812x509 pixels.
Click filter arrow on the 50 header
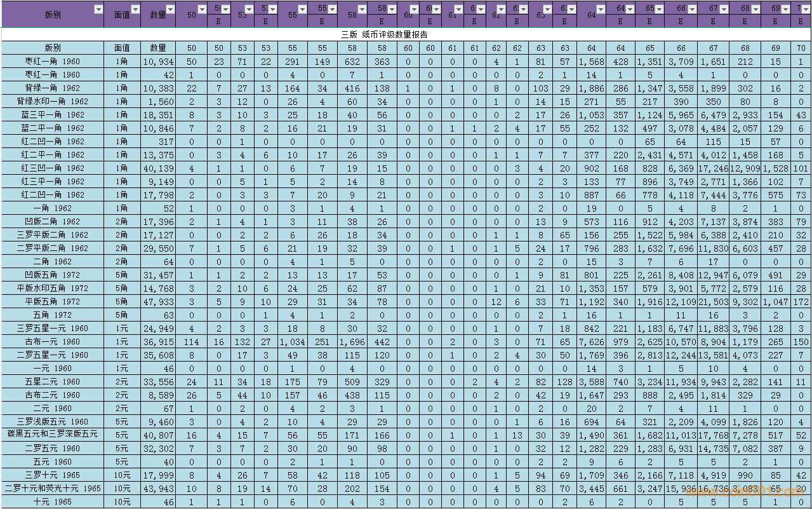[x=202, y=9]
